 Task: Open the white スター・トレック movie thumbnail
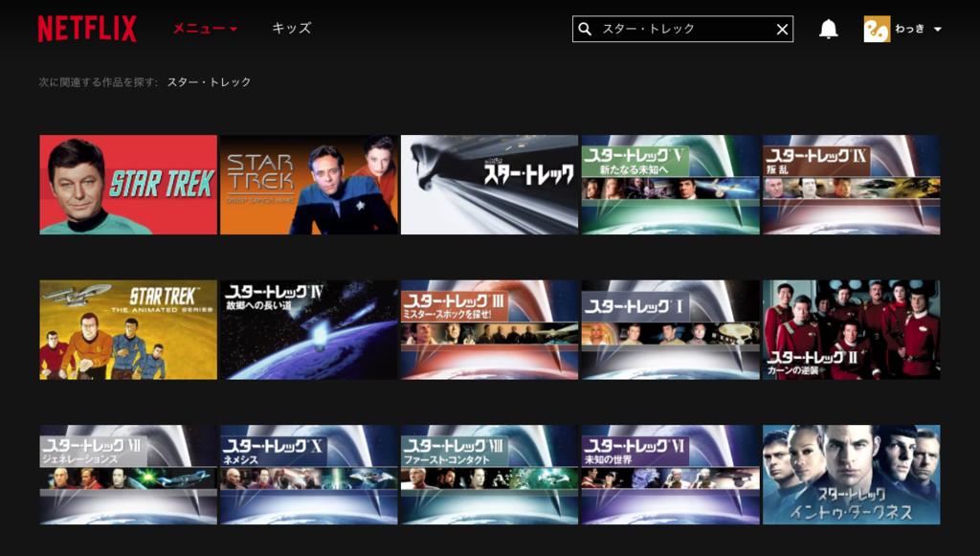pyautogui.click(x=489, y=185)
